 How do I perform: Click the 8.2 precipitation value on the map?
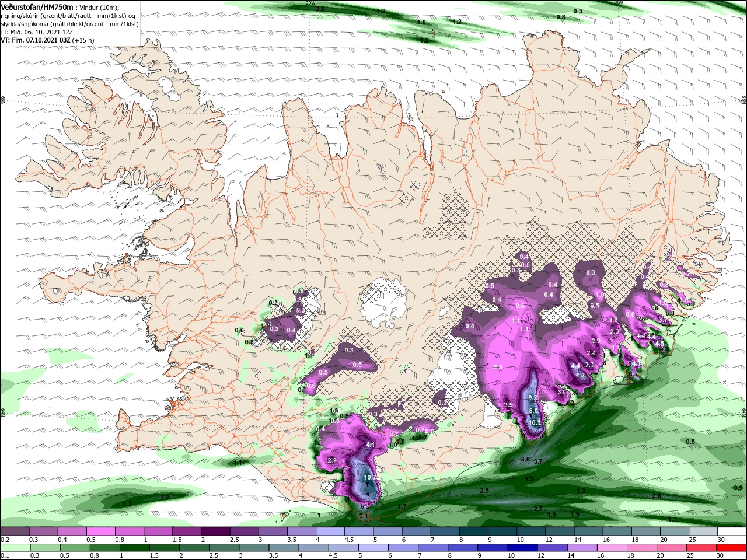pyautogui.click(x=533, y=397)
